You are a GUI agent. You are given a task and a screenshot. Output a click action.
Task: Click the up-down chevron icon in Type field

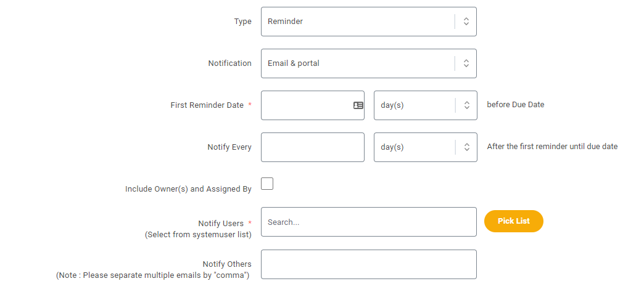[x=466, y=22]
